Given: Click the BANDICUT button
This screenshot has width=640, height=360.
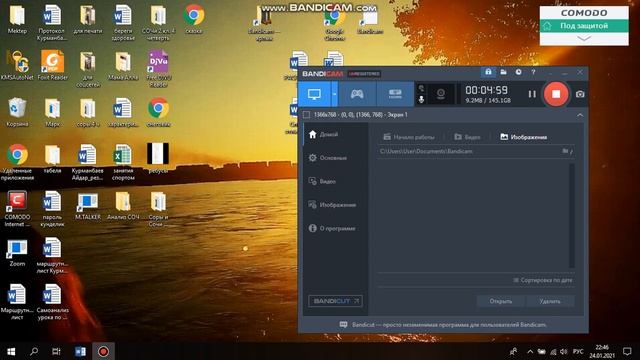Looking at the screenshot, I should 335,301.
